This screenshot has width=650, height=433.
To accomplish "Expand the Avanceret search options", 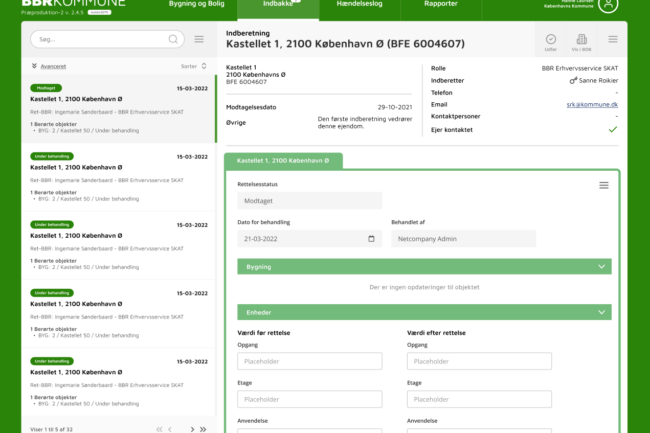I will (50, 65).
